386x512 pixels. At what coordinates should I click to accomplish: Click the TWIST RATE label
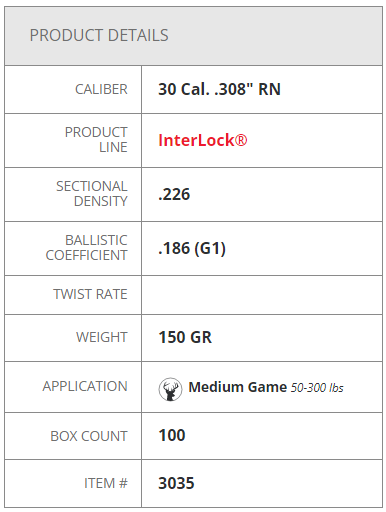pos(90,294)
